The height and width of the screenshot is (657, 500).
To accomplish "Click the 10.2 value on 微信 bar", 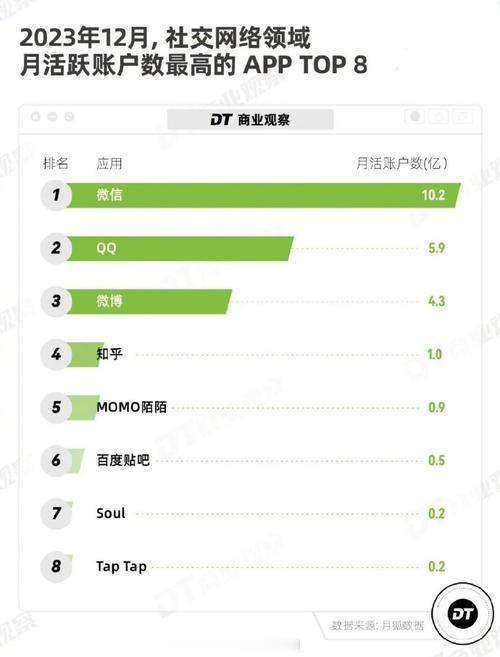I will pos(433,195).
